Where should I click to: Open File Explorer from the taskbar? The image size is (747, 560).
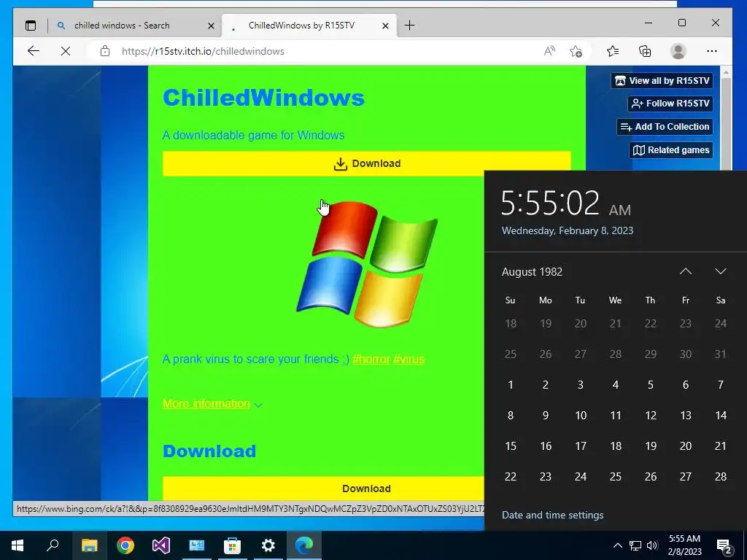click(89, 545)
